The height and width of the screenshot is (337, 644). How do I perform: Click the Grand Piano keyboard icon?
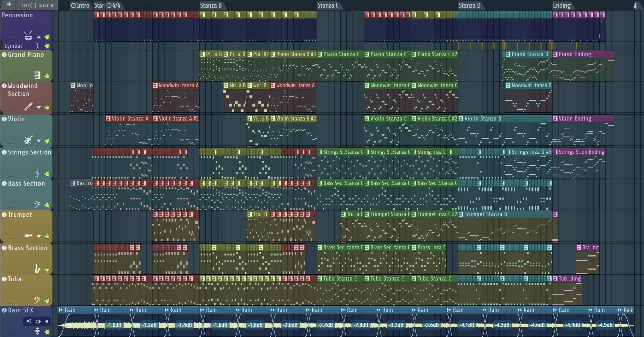pyautogui.click(x=37, y=75)
